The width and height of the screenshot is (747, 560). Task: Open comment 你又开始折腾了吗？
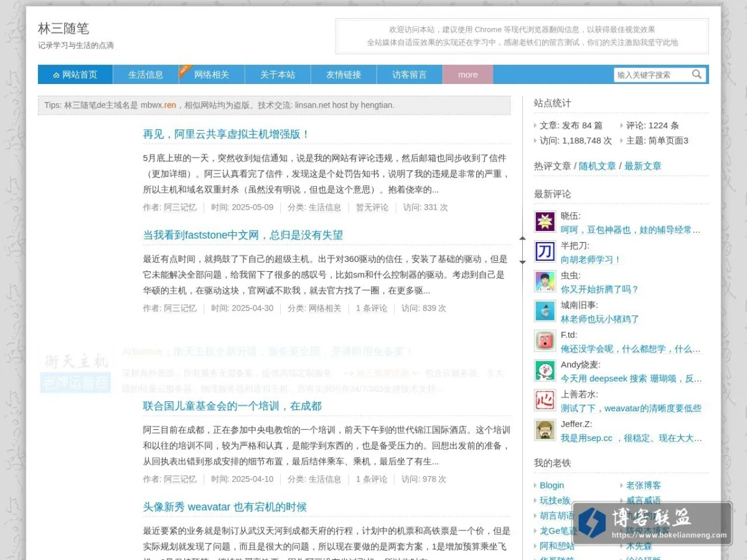pyautogui.click(x=599, y=289)
